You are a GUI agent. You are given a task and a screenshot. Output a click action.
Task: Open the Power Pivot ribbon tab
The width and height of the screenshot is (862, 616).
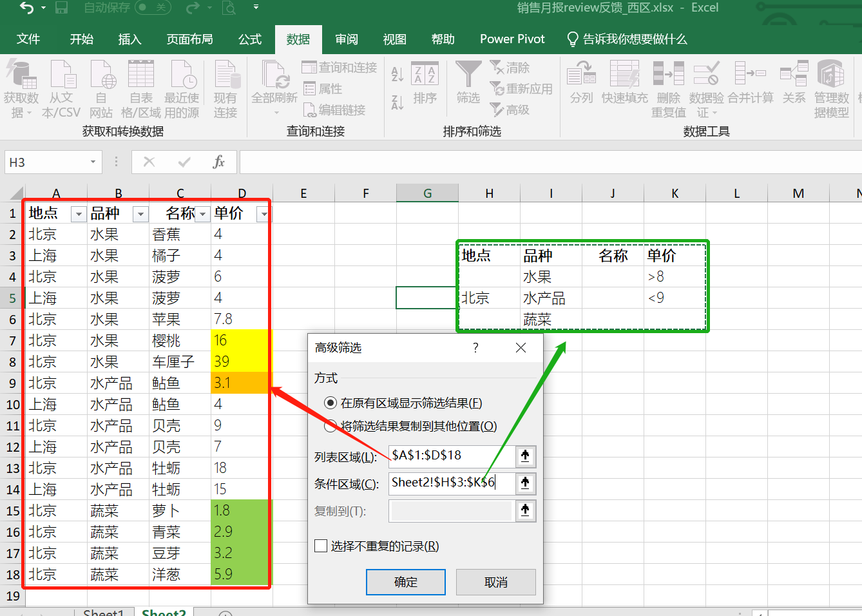pyautogui.click(x=512, y=39)
